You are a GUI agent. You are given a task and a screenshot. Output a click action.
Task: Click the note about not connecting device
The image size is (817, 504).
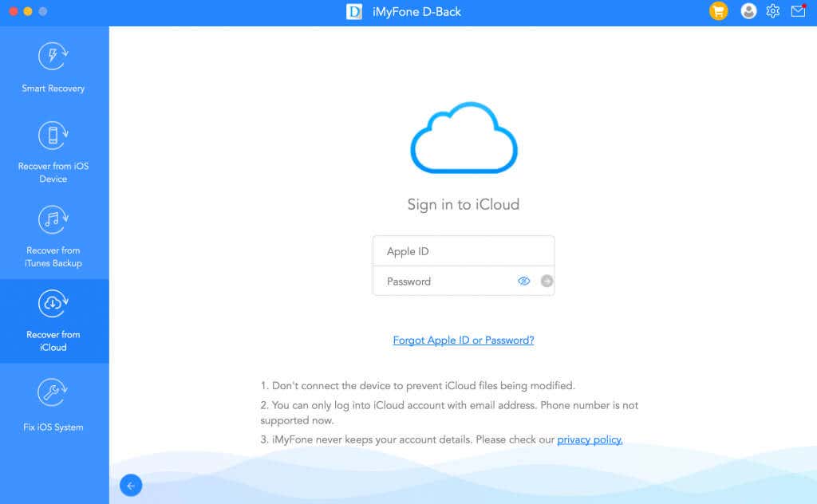pos(417,386)
